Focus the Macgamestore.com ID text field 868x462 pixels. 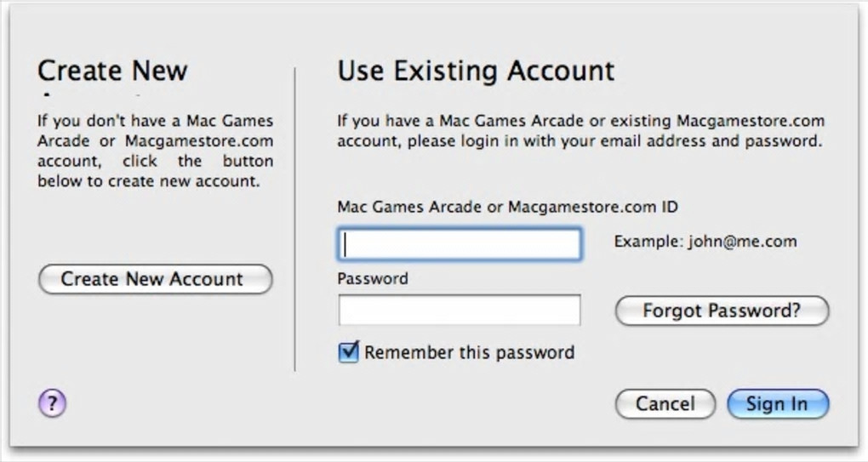pos(460,244)
